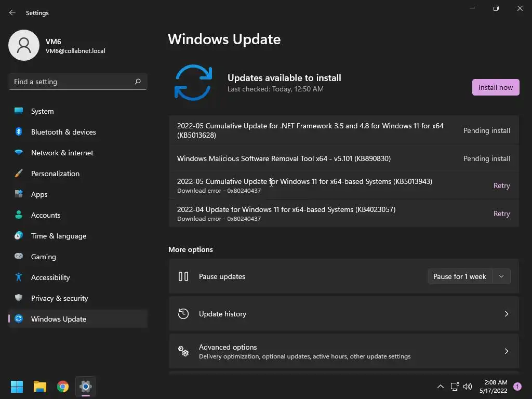Image resolution: width=532 pixels, height=399 pixels.
Task: Click the Windows Update sidebar sync icon
Action: click(x=19, y=318)
